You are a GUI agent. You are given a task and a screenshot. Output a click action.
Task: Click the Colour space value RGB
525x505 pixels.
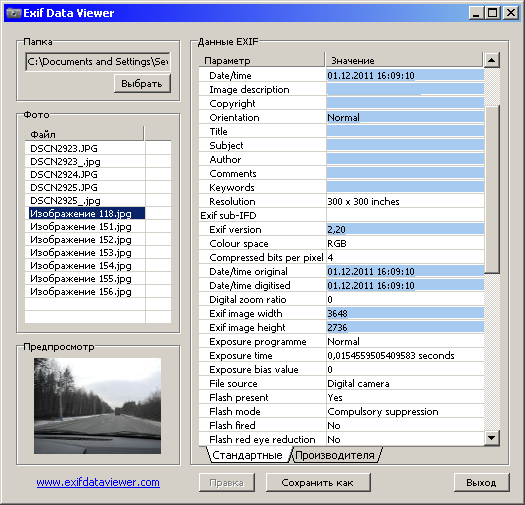[x=405, y=243]
